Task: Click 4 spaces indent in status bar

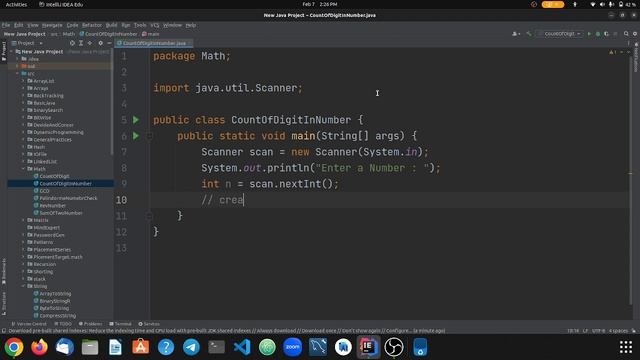Action: coord(618,331)
